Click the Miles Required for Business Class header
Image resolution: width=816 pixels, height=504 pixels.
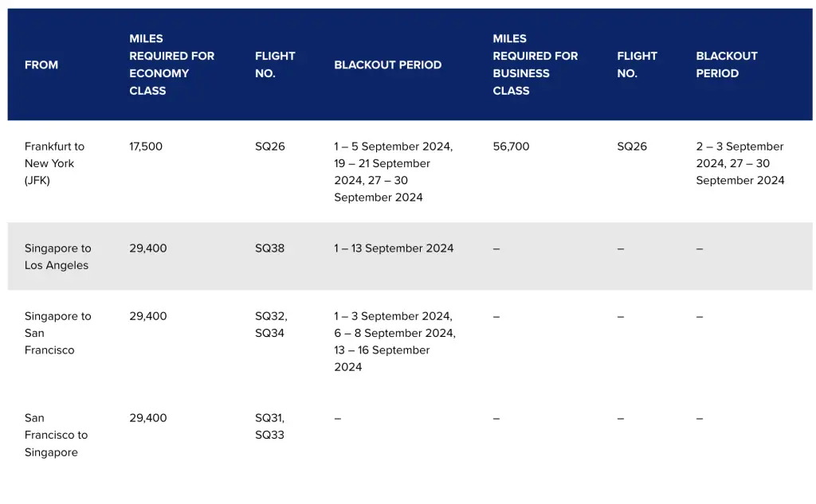(535, 64)
